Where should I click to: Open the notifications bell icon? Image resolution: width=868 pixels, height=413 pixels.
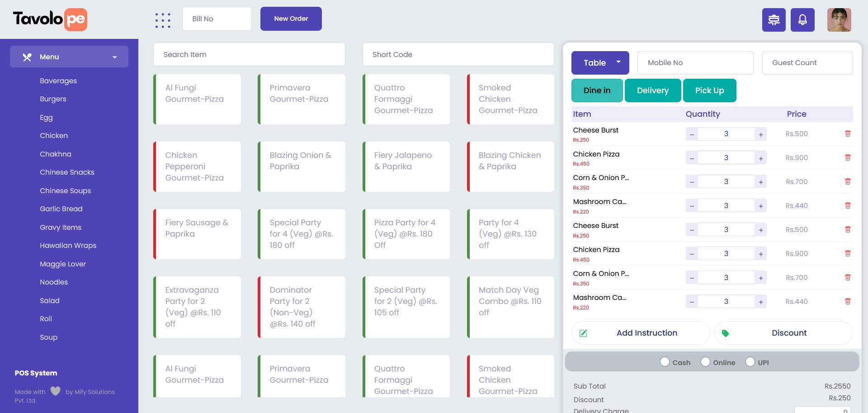coord(802,20)
